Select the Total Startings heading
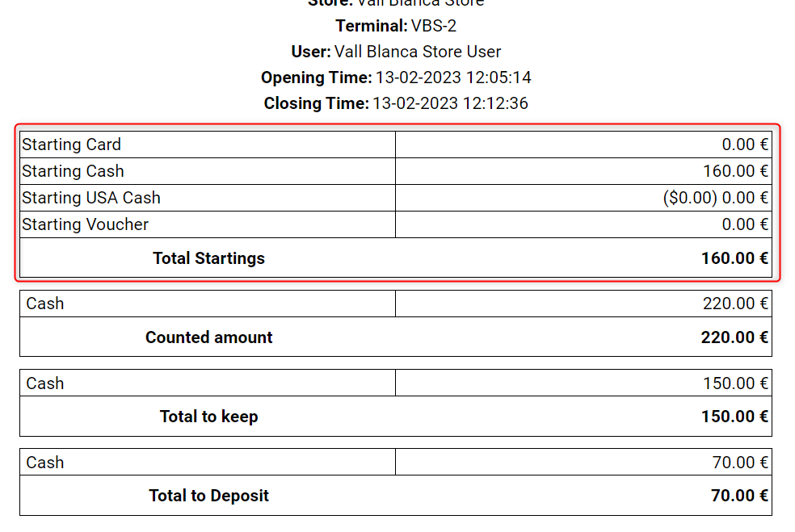Image resolution: width=795 pixels, height=532 pixels. (x=208, y=258)
